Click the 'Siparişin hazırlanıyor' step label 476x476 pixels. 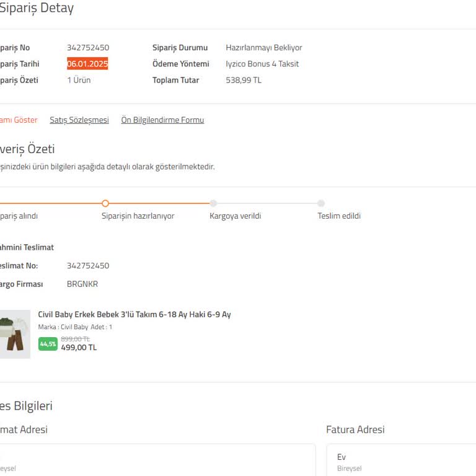tap(138, 216)
